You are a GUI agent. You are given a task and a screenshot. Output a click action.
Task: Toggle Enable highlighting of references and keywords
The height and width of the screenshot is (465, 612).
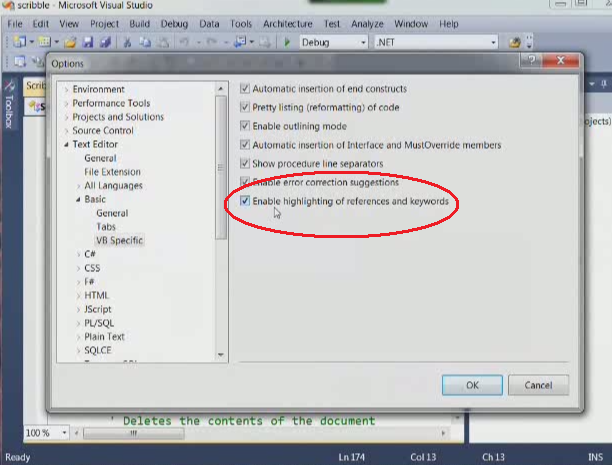tap(245, 201)
